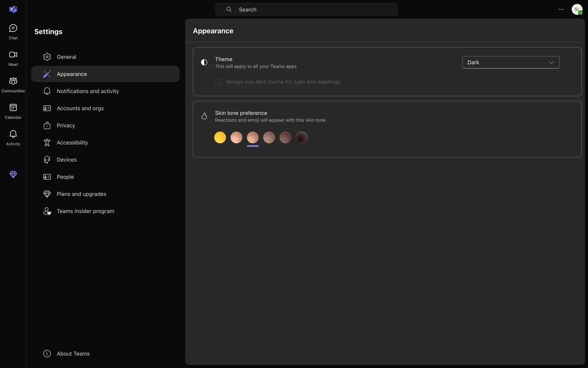Image resolution: width=588 pixels, height=368 pixels.
Task: Open the Chat icon in sidebar
Action: click(13, 32)
